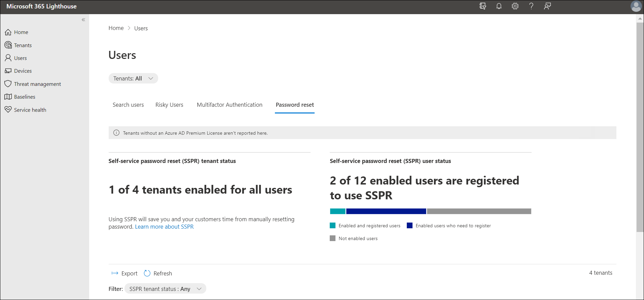Open the account profile avatar
The width and height of the screenshot is (644, 300).
(636, 6)
